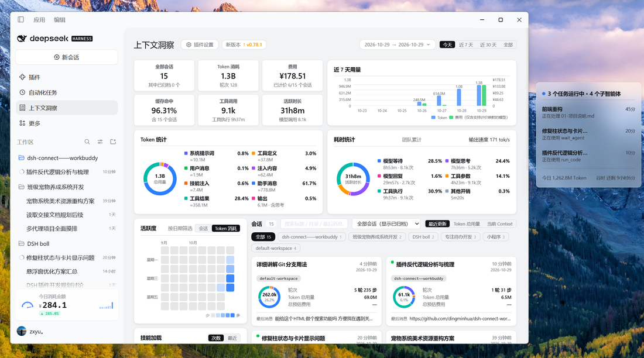Filter sessions by 专注待办开发 chip
The width and height of the screenshot is (644, 358).
460,236
